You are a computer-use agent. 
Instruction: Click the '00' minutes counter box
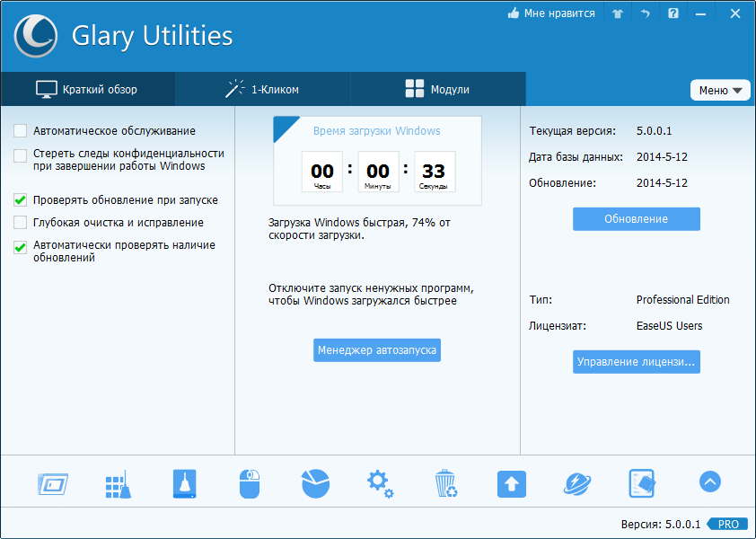378,172
